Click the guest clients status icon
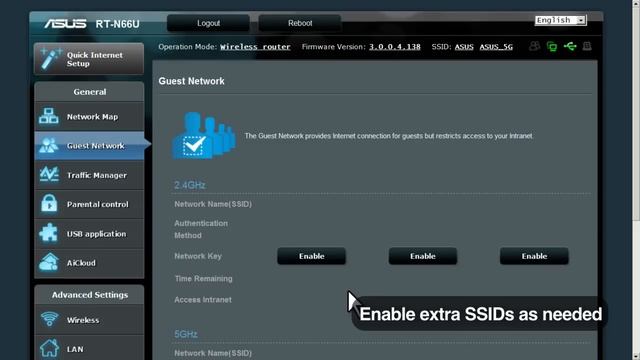This screenshot has height=360, width=640. (534, 46)
